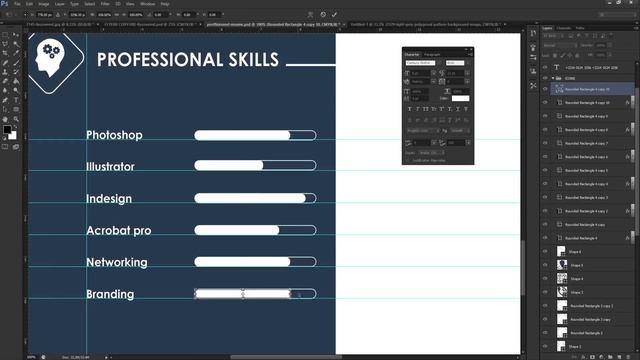Select the Shape 6 layer

pos(592,251)
